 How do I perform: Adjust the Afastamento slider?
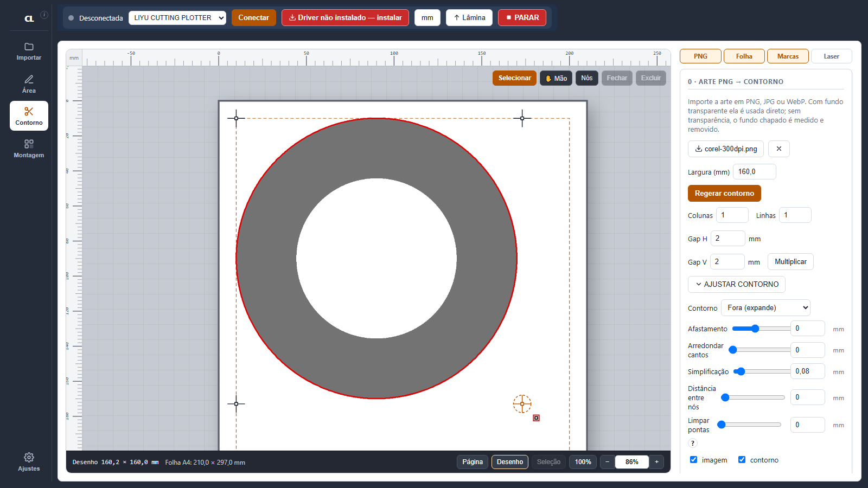(761, 329)
